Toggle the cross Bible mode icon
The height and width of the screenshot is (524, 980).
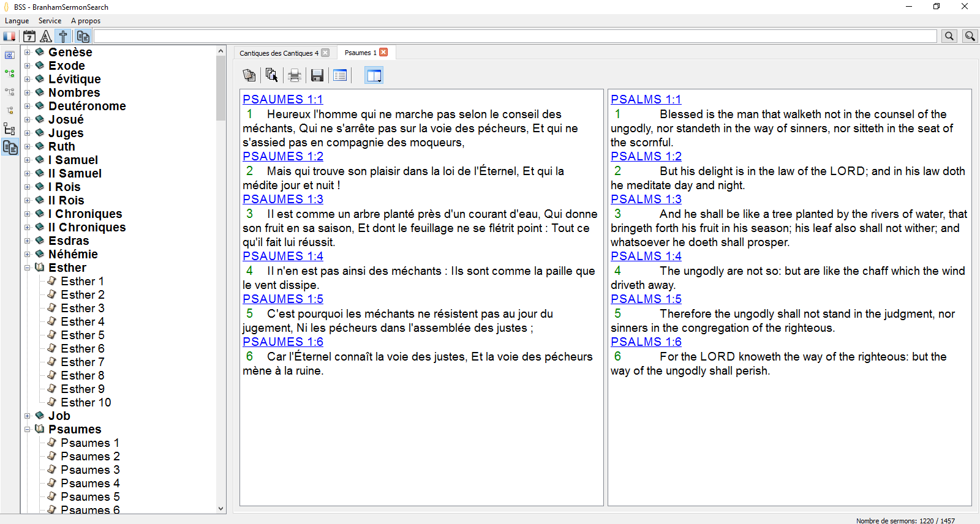(63, 36)
